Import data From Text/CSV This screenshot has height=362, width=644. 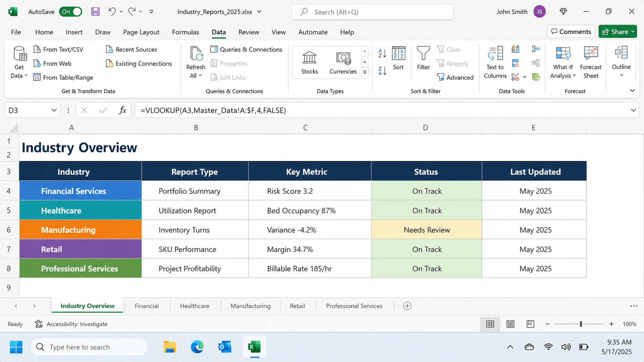(58, 49)
